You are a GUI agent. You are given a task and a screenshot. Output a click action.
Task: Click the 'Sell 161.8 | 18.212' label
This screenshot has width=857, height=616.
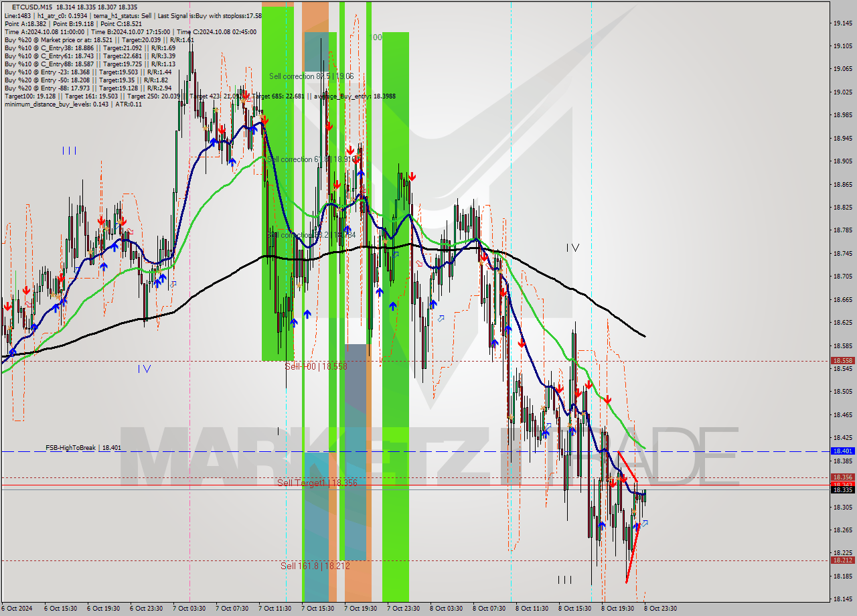coord(315,566)
